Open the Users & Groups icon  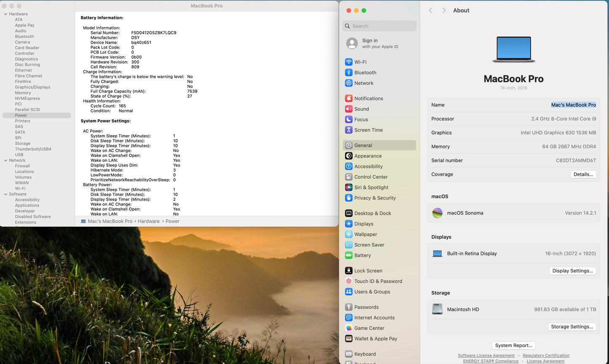[349, 292]
